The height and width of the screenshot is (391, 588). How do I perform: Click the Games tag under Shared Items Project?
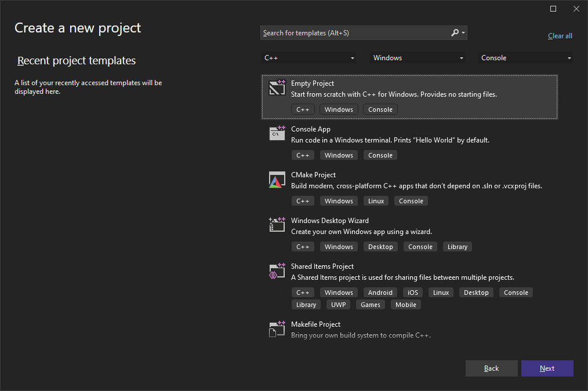370,305
